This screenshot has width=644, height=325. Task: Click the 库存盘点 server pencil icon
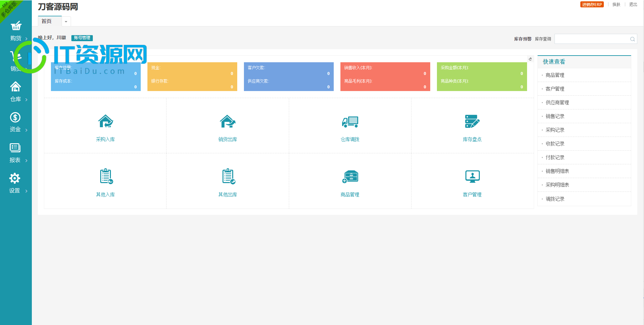[472, 121]
